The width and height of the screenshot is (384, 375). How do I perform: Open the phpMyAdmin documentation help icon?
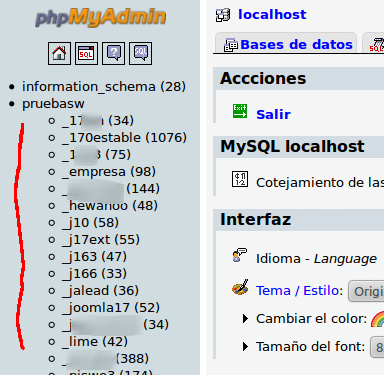(x=114, y=53)
